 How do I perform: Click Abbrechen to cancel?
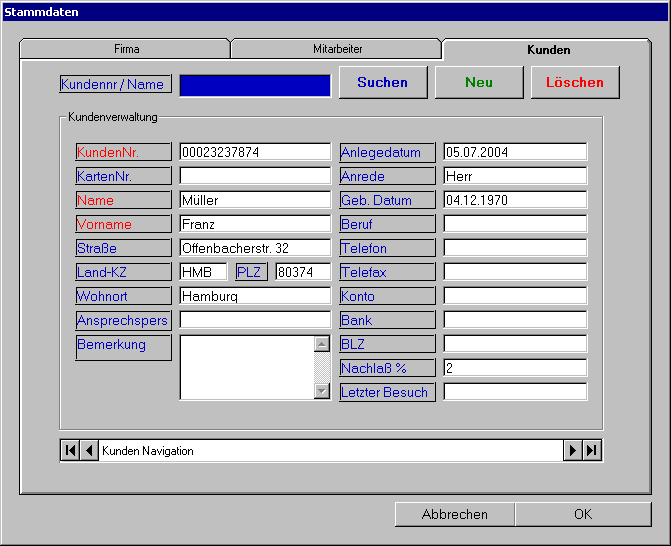(x=455, y=514)
